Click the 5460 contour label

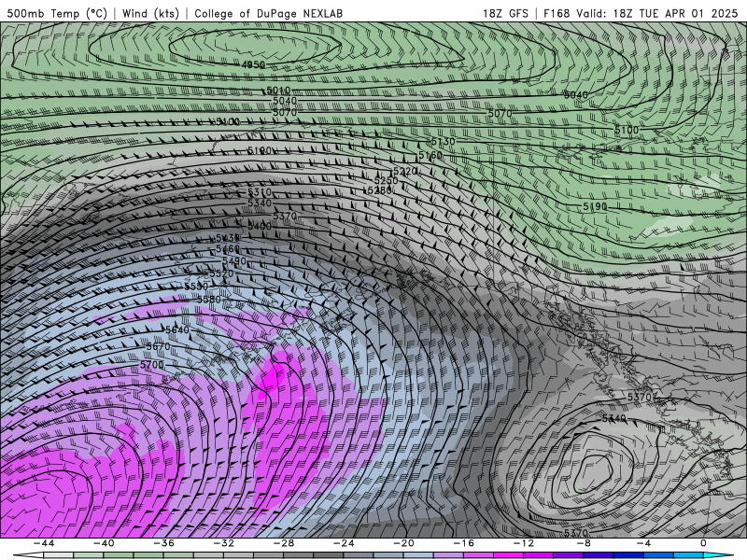[x=228, y=249]
